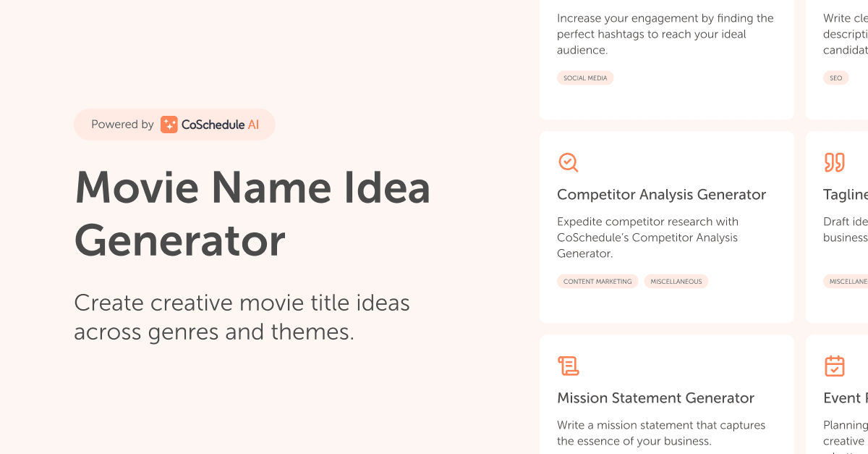This screenshot has width=868, height=454.
Task: Click the 'Increase your engagement' hashtag description
Action: [665, 34]
